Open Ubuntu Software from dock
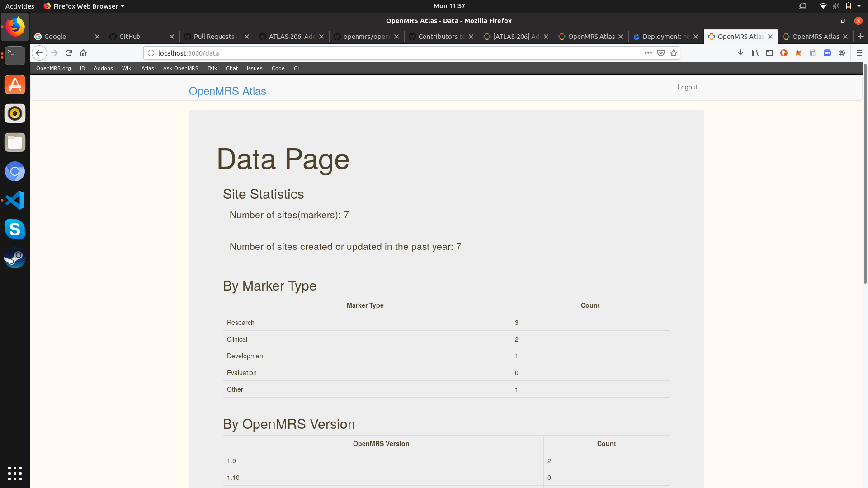868x488 pixels. pyautogui.click(x=15, y=84)
